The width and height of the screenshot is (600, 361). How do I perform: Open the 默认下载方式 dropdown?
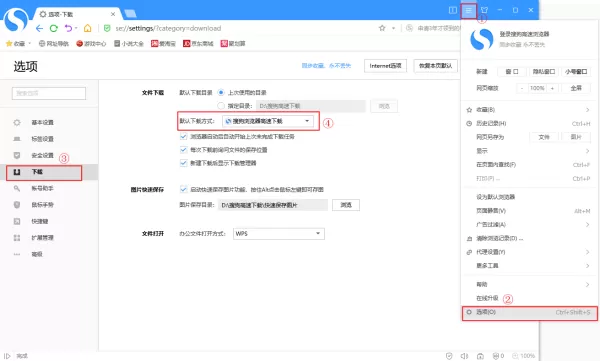(x=268, y=121)
